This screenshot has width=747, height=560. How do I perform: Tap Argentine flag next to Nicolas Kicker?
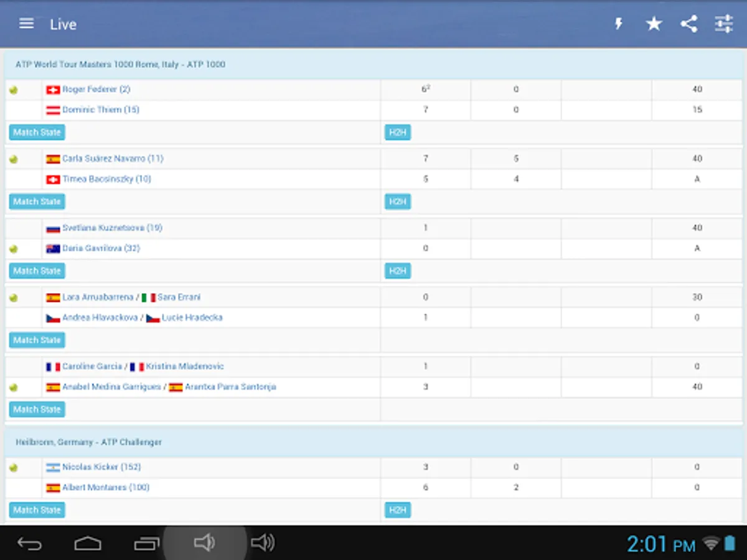(53, 468)
